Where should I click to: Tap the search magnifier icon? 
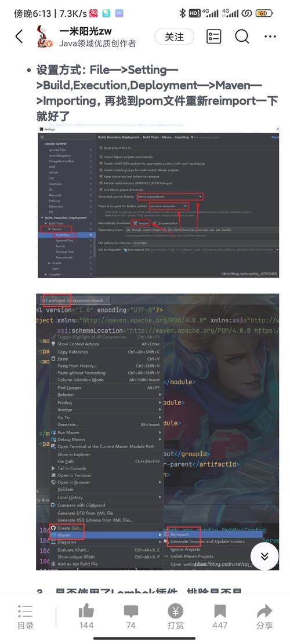pyautogui.click(x=242, y=37)
